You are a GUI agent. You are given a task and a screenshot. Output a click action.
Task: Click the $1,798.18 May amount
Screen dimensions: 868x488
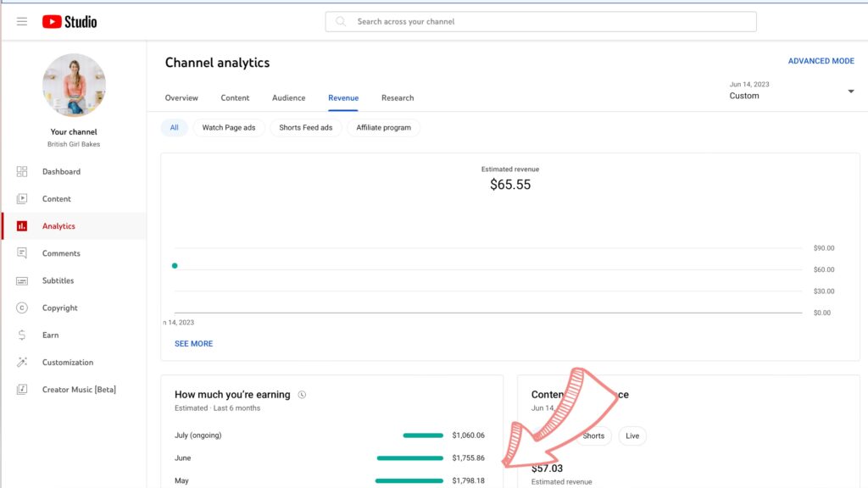point(468,481)
